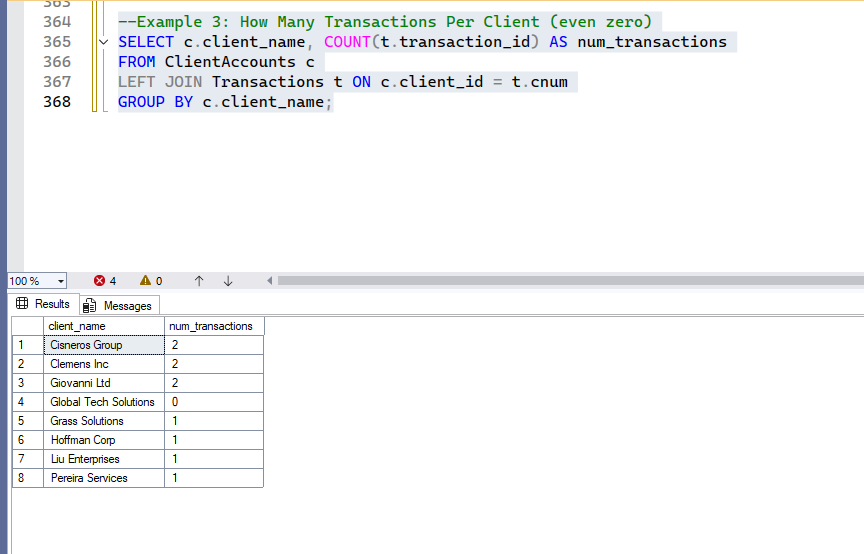This screenshot has width=864, height=554.
Task: Click the GROUP BY keyword on line 368
Action: [x=155, y=102]
